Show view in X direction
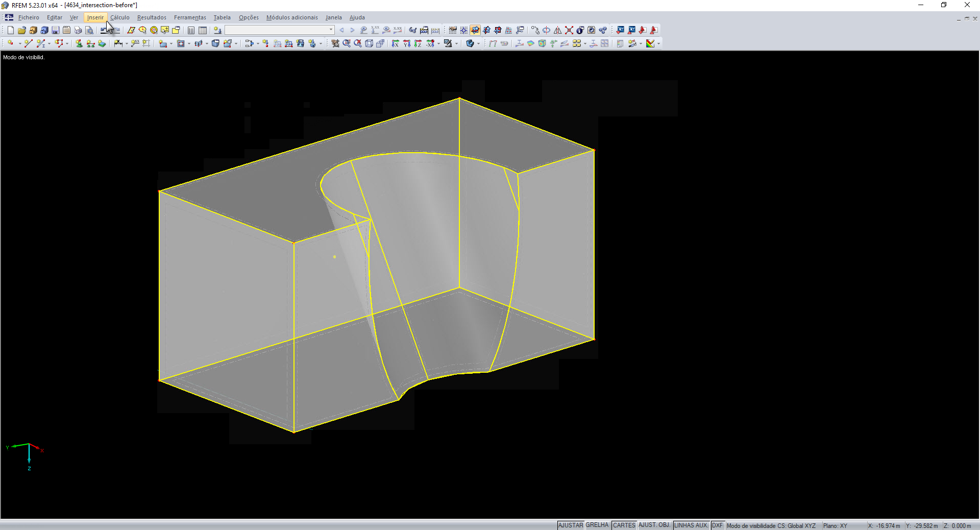The height and width of the screenshot is (530, 980). tap(396, 43)
